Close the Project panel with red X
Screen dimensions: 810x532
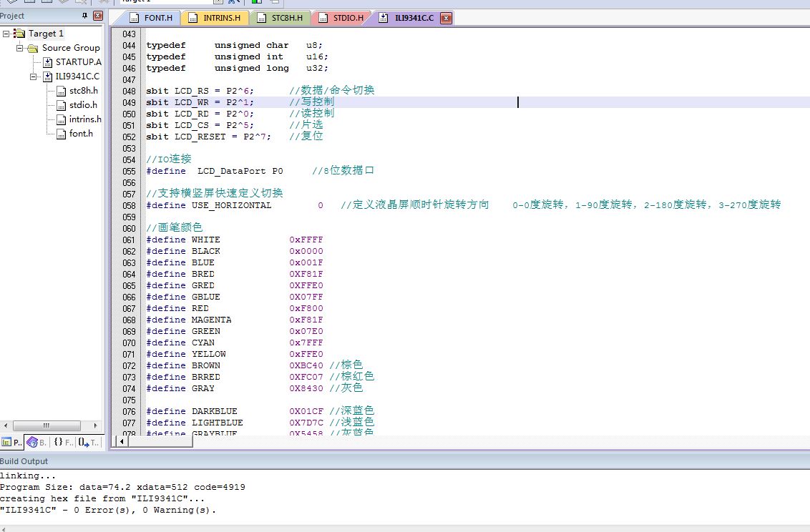97,16
